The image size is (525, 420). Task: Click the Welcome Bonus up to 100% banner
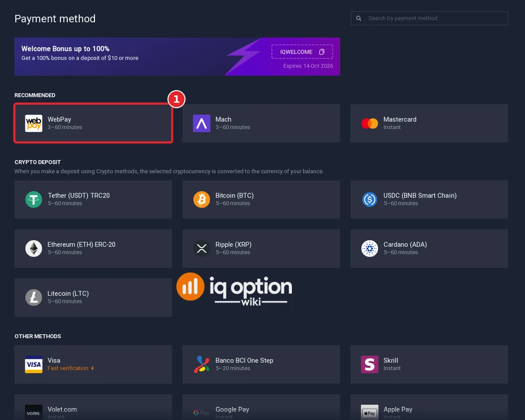(x=177, y=56)
